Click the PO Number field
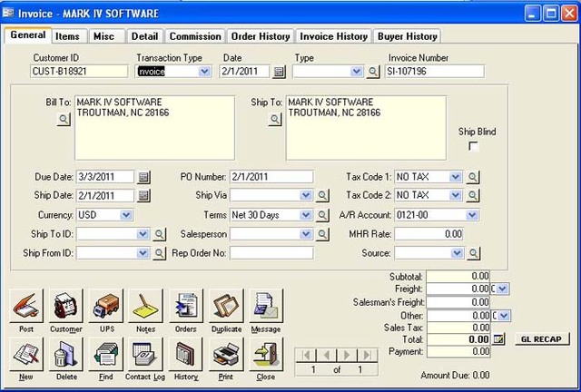581x392 pixels. (x=271, y=177)
